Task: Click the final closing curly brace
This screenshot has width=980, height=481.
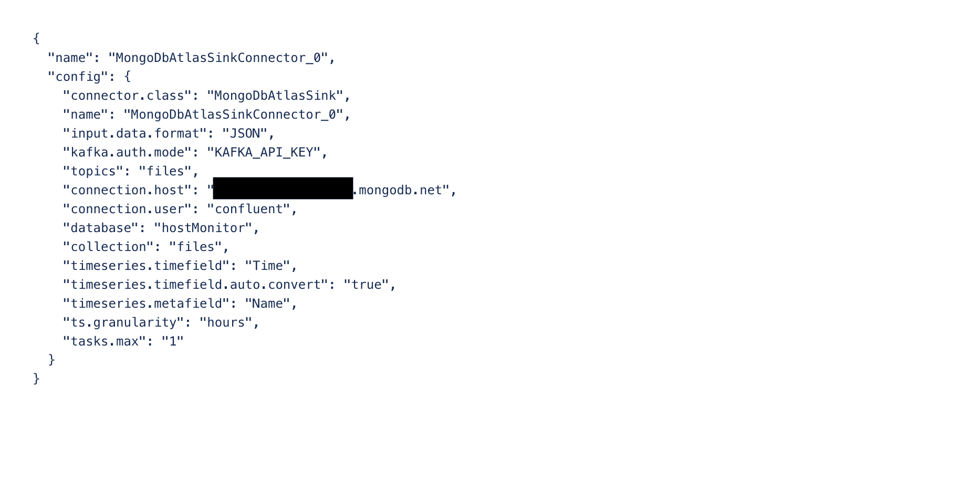Action: click(36, 378)
